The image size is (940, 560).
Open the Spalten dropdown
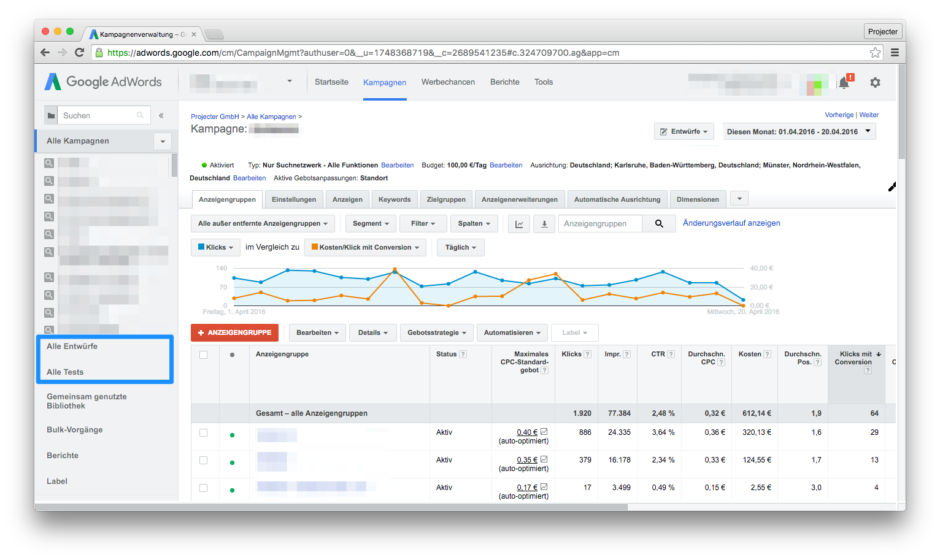(474, 224)
